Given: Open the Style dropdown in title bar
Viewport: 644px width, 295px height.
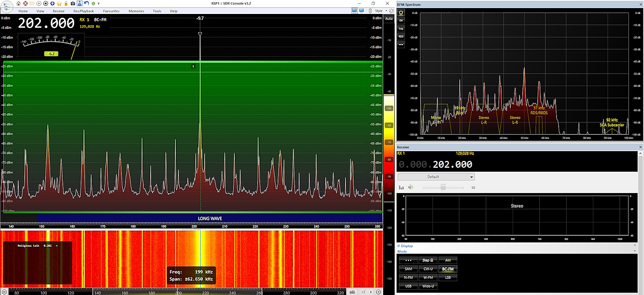Looking at the screenshot, I should 380,11.
